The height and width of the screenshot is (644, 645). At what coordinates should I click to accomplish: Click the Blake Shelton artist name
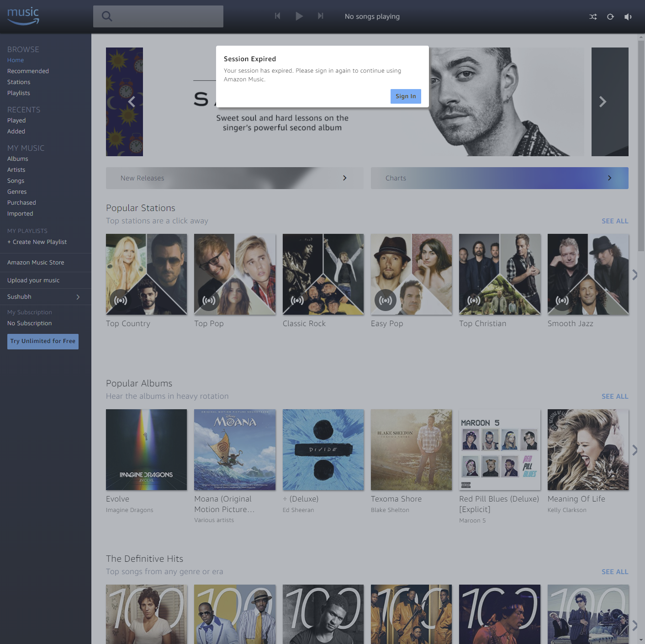(x=390, y=510)
